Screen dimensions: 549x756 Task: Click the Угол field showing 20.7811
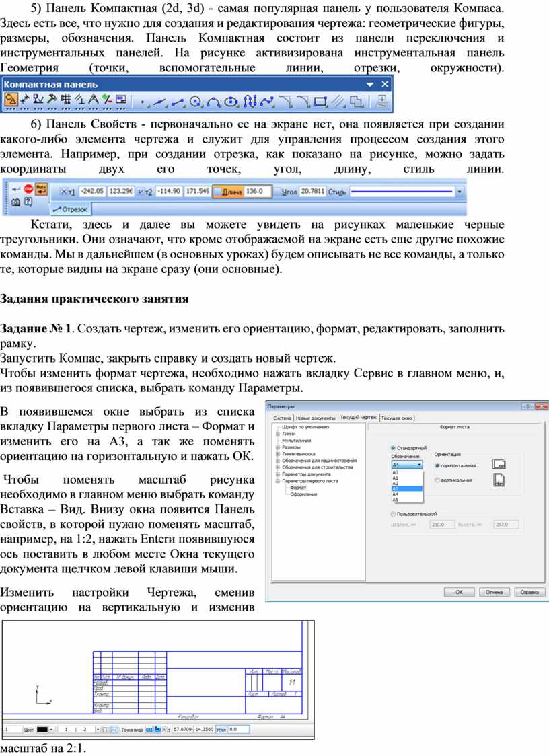[313, 192]
